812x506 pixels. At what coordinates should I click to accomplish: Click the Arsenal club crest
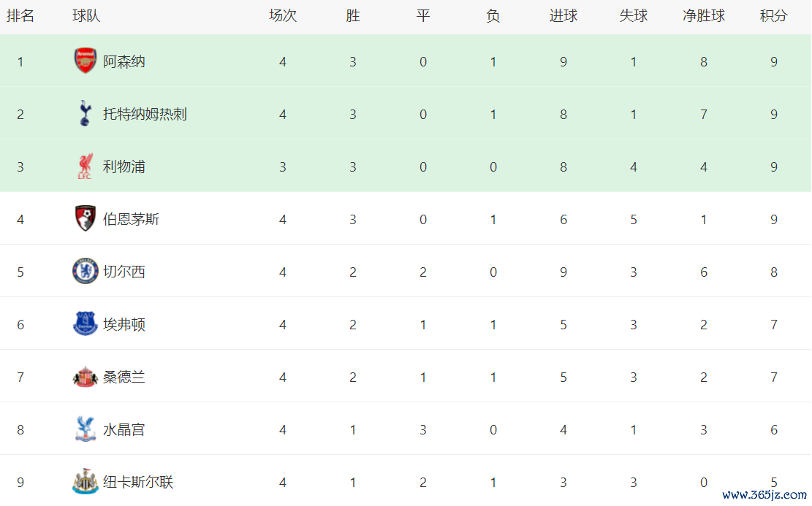86,61
